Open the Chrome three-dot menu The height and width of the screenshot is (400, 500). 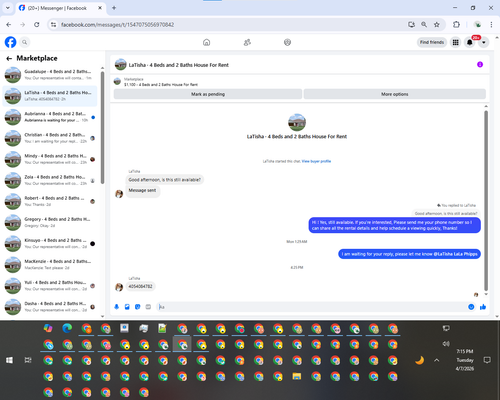tap(491, 24)
